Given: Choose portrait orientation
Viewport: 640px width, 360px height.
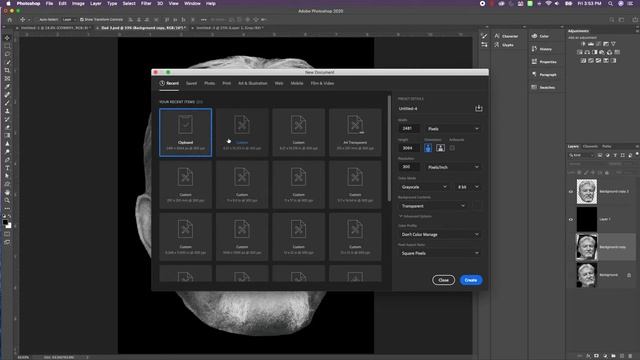Looking at the screenshot, I should point(428,148).
